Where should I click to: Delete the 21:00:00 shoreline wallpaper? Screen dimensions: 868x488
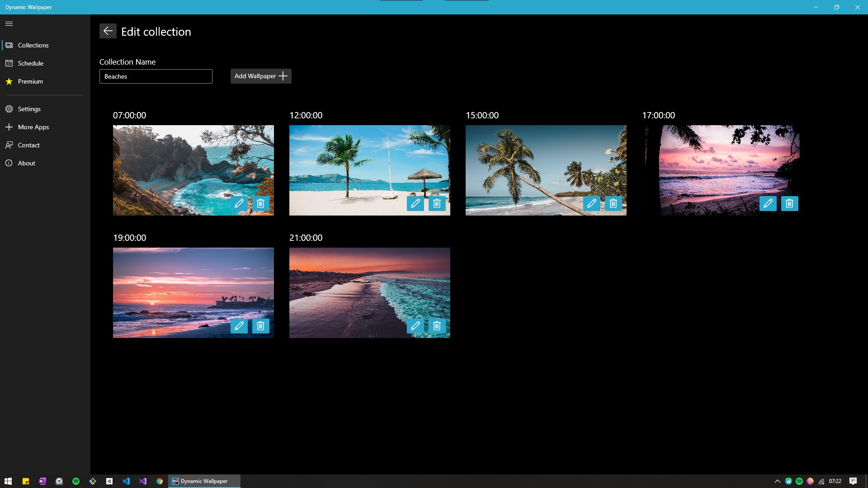click(437, 326)
